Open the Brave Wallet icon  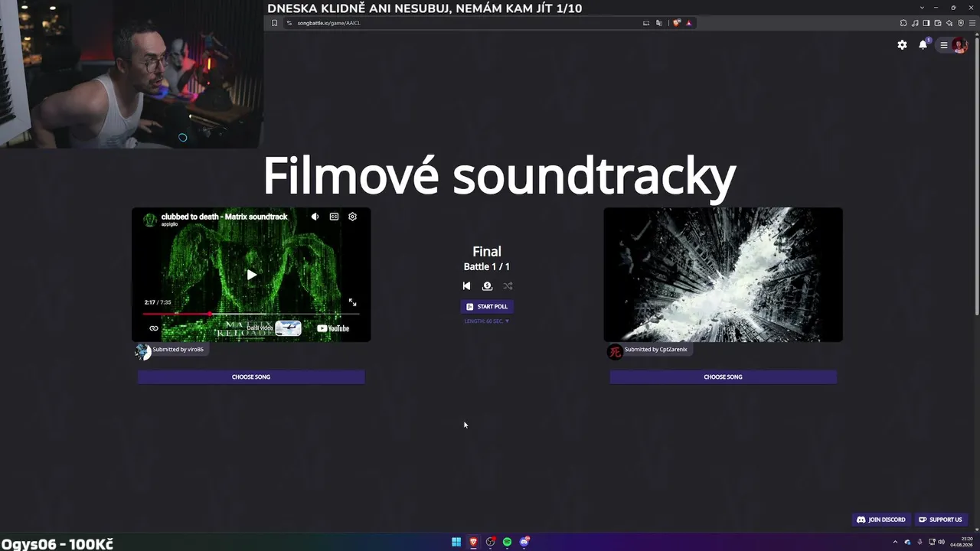point(938,23)
